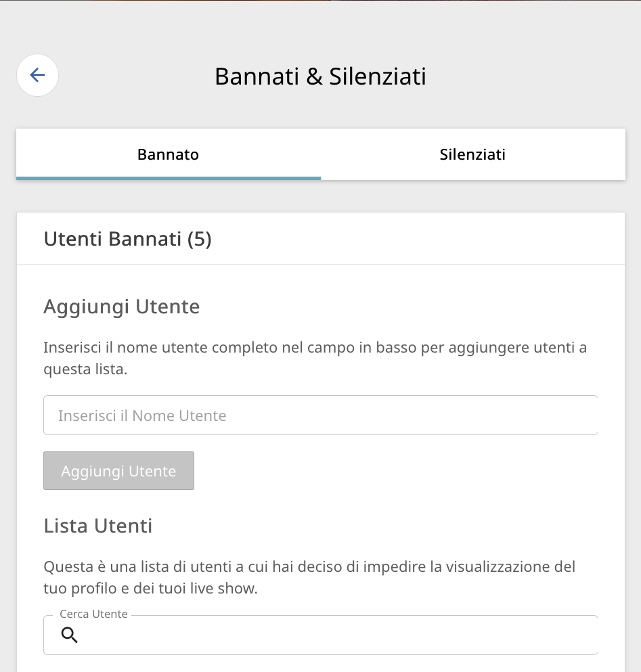Switch to the Silenziati tab

pyautogui.click(x=472, y=154)
